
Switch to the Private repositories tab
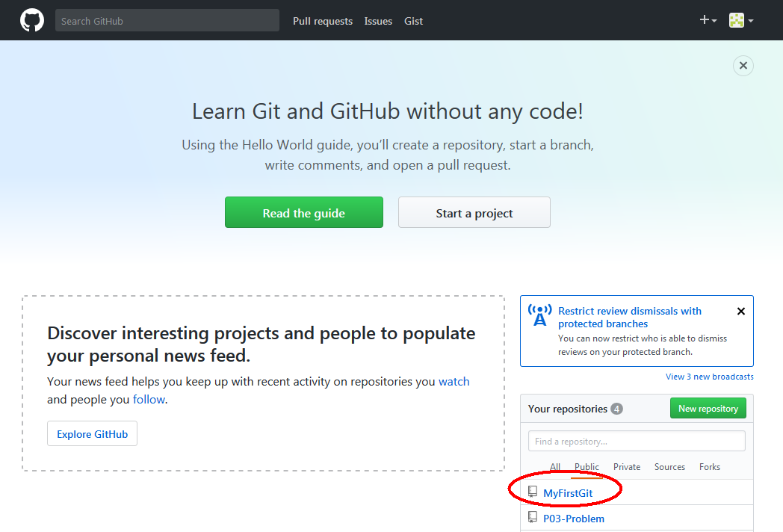pyautogui.click(x=627, y=467)
